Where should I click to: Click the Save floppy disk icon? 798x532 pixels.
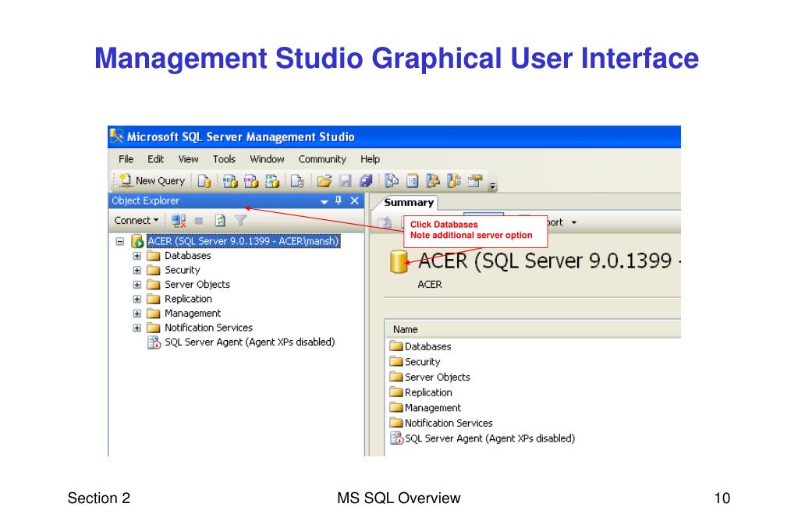346,181
